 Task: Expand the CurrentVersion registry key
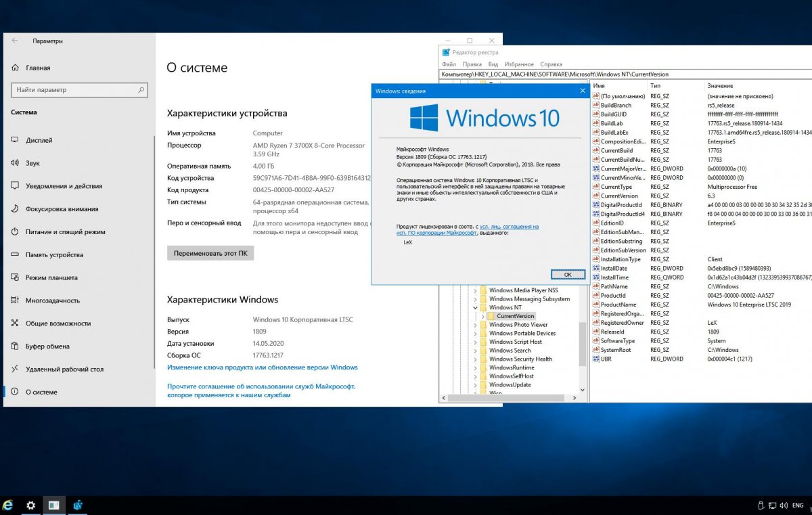click(483, 316)
